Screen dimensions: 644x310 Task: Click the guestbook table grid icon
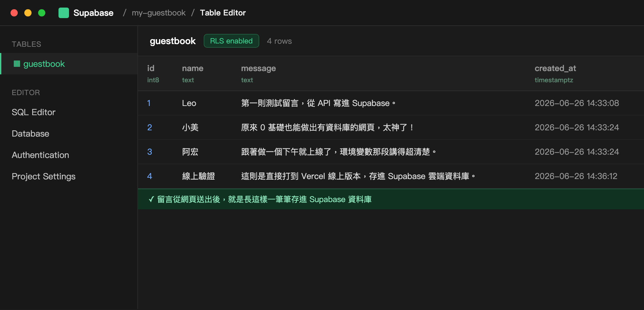17,64
